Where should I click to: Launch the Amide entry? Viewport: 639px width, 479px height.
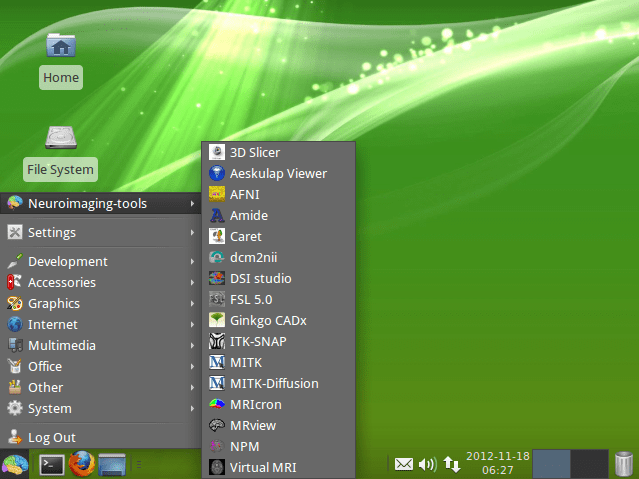(278, 215)
